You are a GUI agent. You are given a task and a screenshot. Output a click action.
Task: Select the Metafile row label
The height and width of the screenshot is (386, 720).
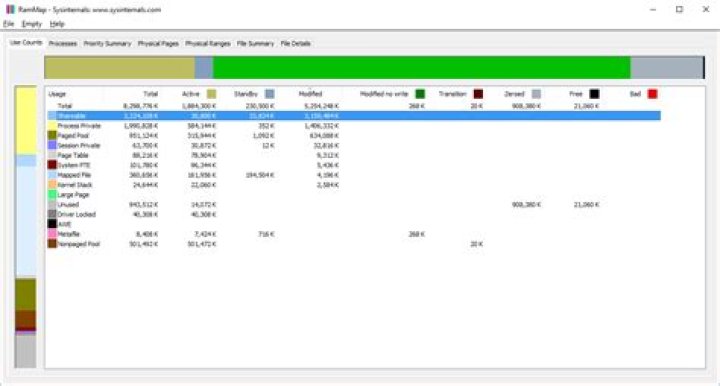click(68, 235)
